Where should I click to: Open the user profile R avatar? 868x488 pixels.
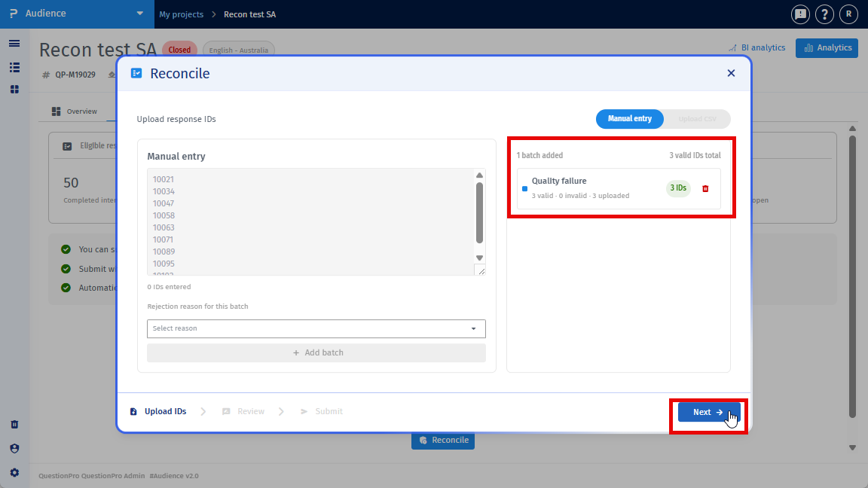click(848, 14)
